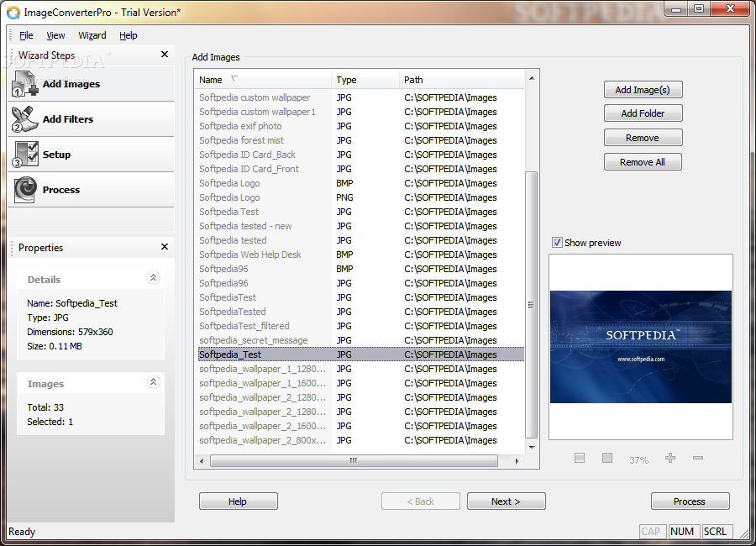Select the 'SoftpediaTest_filtered' row
Viewport: 756px width, 546px height.
click(x=360, y=326)
